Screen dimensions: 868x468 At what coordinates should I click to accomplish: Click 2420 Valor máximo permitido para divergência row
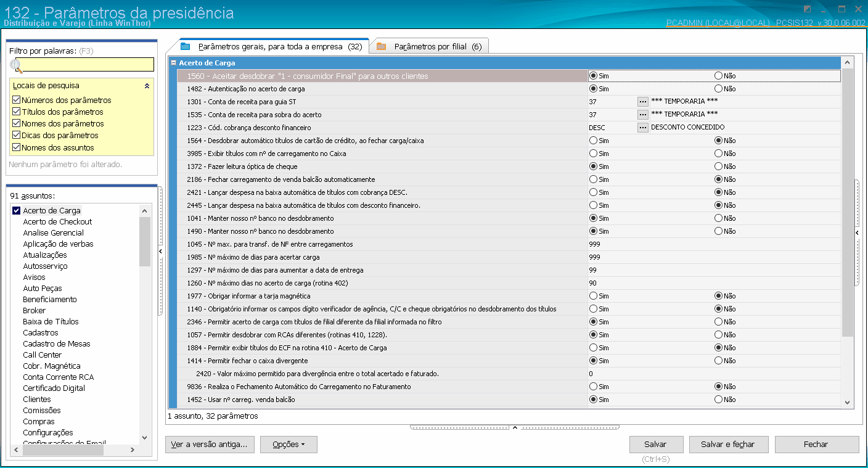point(508,374)
